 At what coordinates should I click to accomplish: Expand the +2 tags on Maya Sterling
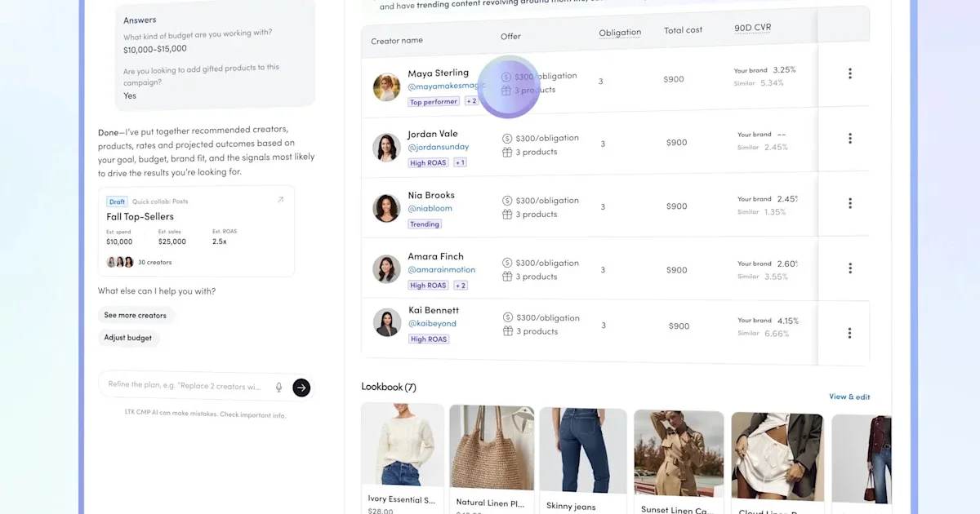point(471,102)
